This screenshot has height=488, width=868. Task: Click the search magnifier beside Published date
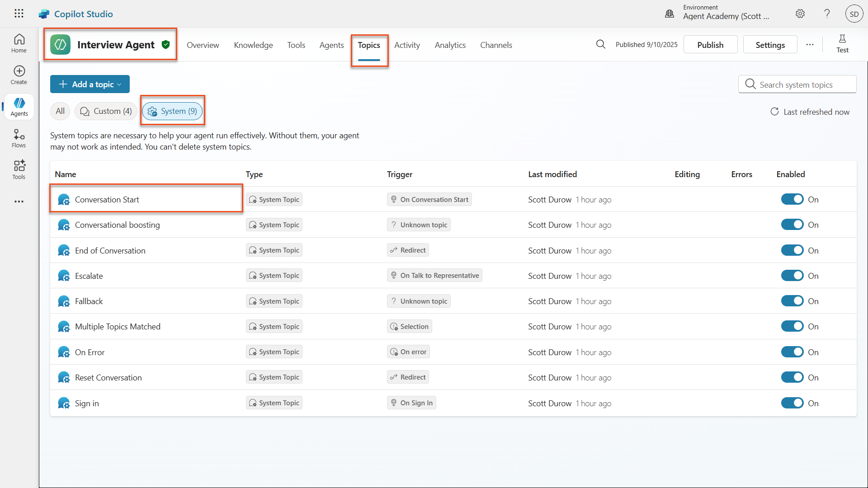coord(600,44)
